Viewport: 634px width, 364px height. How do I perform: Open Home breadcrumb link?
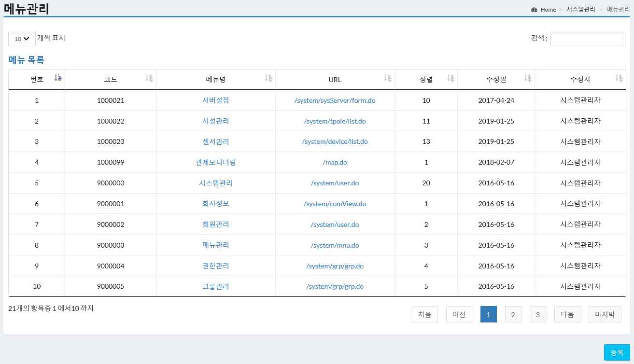coord(548,10)
